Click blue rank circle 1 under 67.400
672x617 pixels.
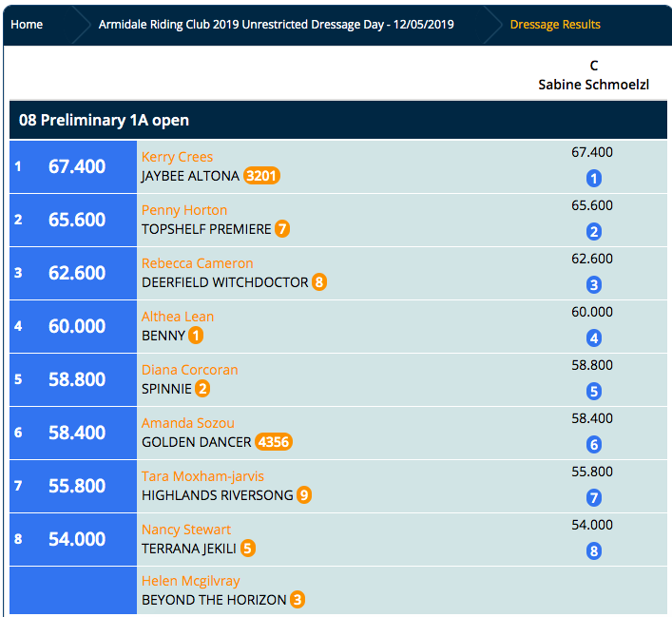tap(593, 179)
